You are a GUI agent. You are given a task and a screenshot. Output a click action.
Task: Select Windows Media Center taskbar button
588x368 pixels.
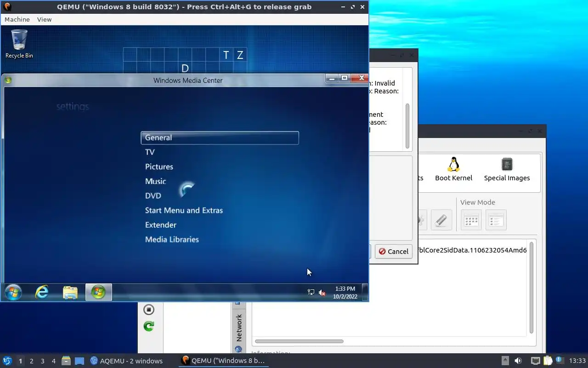click(99, 292)
